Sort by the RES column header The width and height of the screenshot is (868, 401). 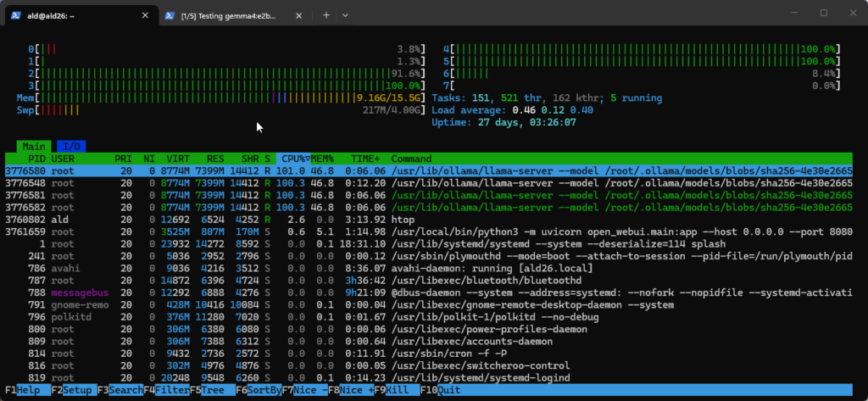point(214,159)
